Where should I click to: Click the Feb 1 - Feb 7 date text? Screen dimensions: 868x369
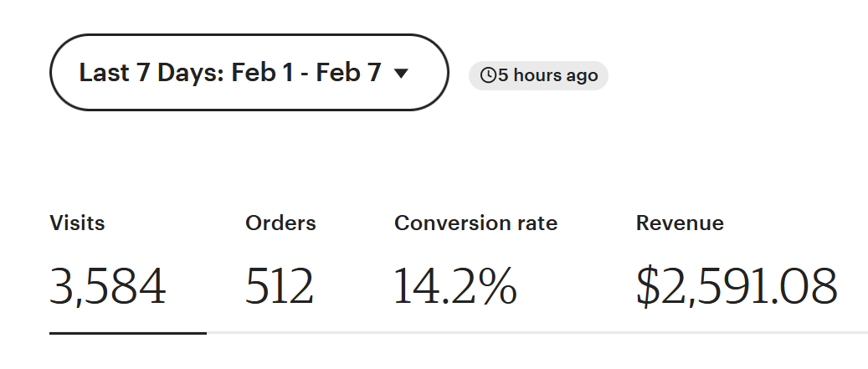[306, 73]
